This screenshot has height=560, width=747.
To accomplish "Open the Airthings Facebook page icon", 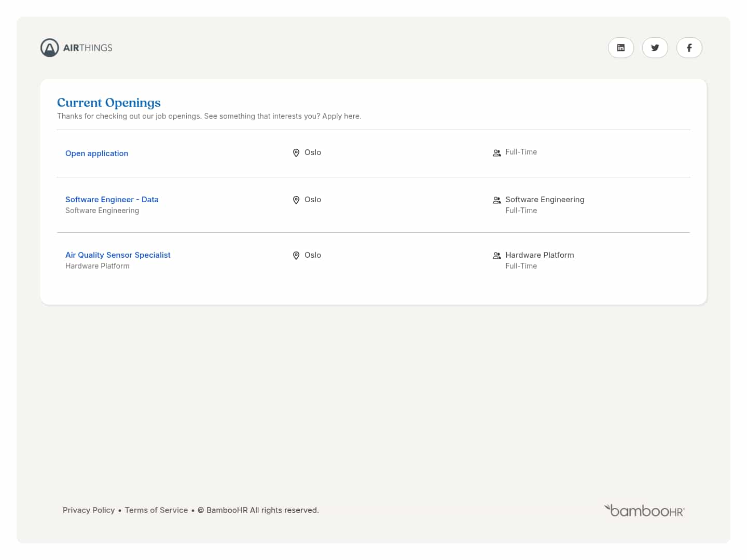I will click(689, 48).
